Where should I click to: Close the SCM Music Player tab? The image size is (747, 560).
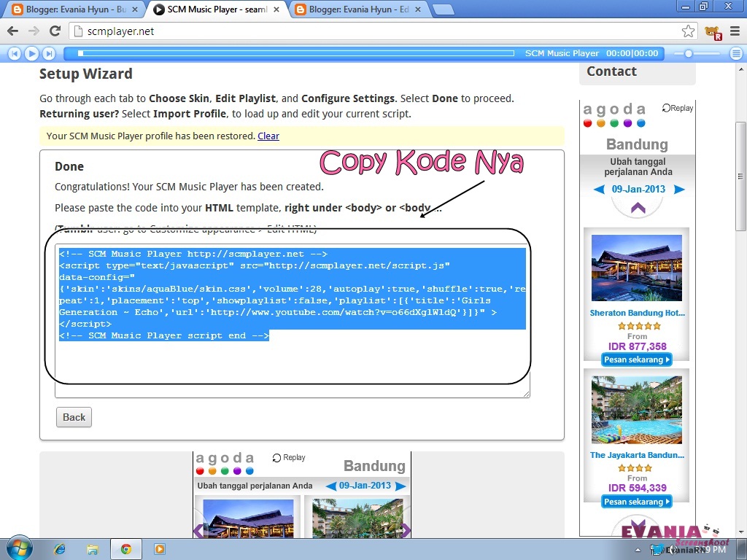[x=276, y=9]
